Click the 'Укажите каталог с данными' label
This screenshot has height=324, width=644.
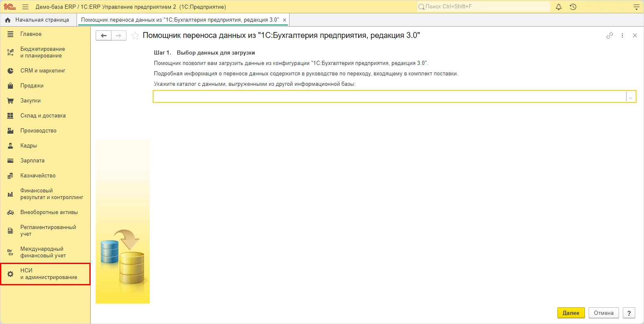point(255,84)
